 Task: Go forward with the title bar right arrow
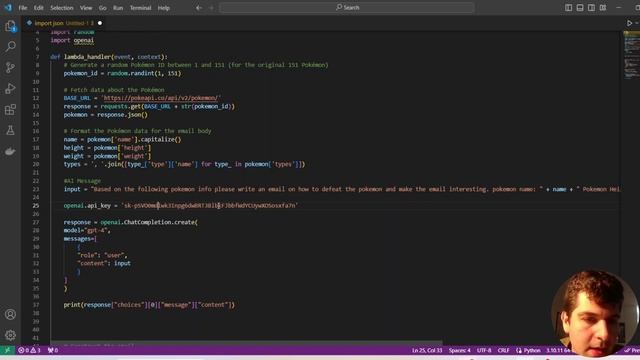[x=211, y=8]
